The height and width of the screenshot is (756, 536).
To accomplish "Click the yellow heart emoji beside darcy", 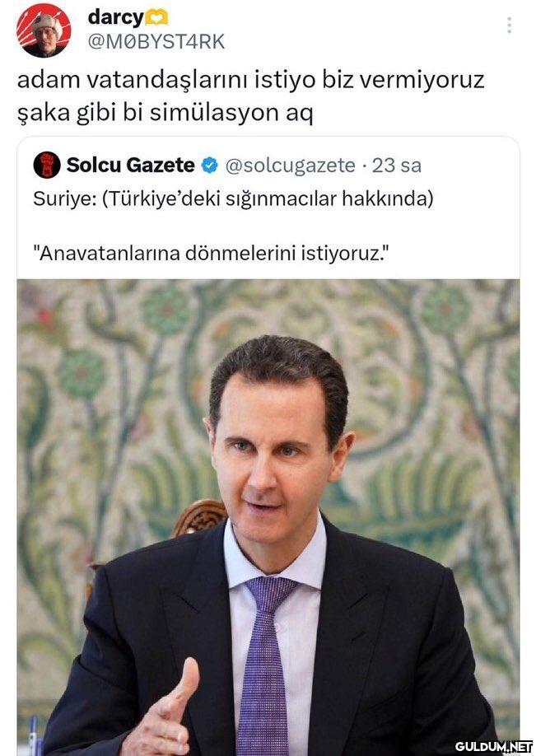I will 156,18.
